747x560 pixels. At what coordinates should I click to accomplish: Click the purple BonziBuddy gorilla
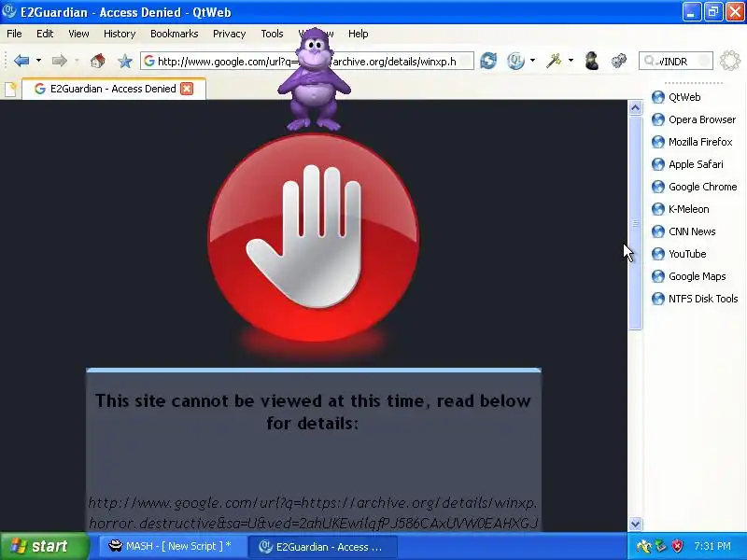tap(314, 79)
